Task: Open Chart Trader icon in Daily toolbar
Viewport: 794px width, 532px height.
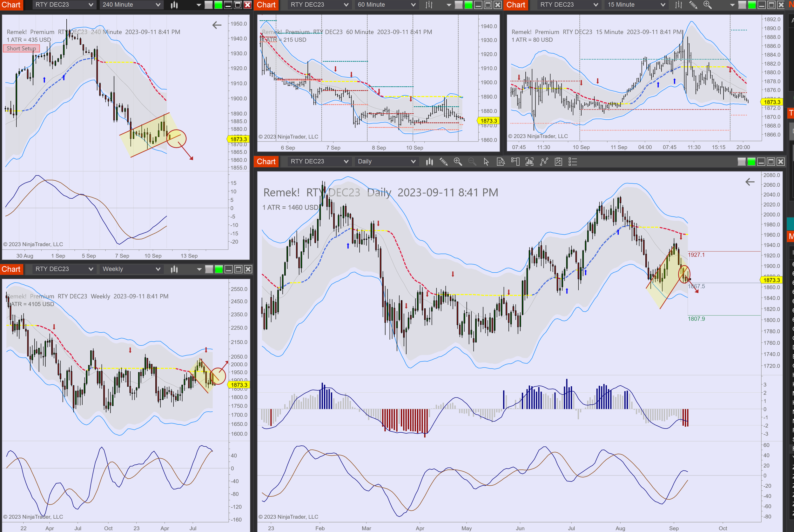Action: tap(515, 162)
